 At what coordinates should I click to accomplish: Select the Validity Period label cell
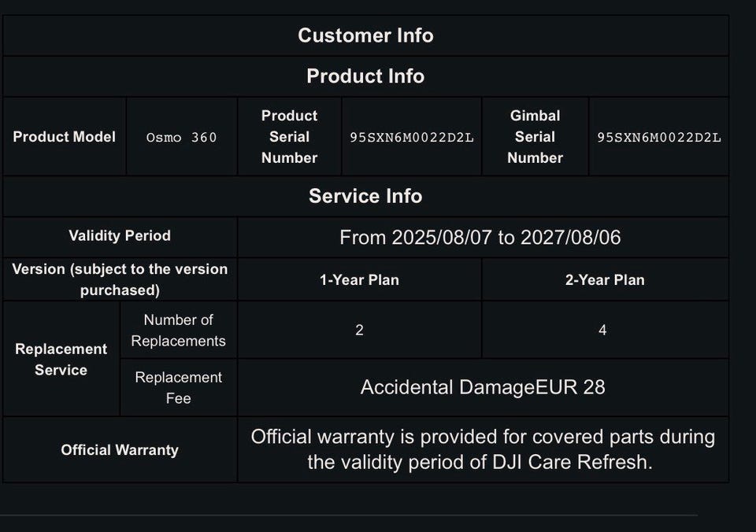pyautogui.click(x=120, y=236)
